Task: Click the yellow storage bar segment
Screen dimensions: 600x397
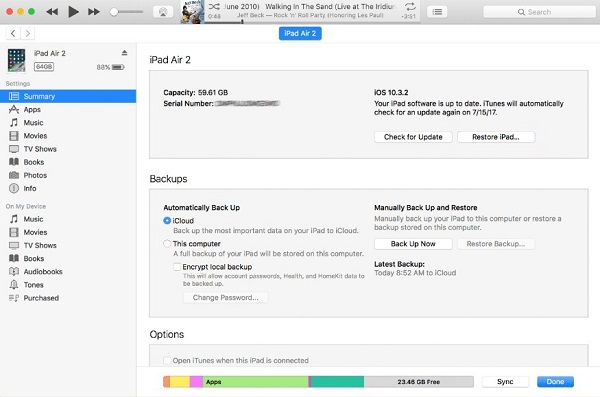Action: pos(180,382)
